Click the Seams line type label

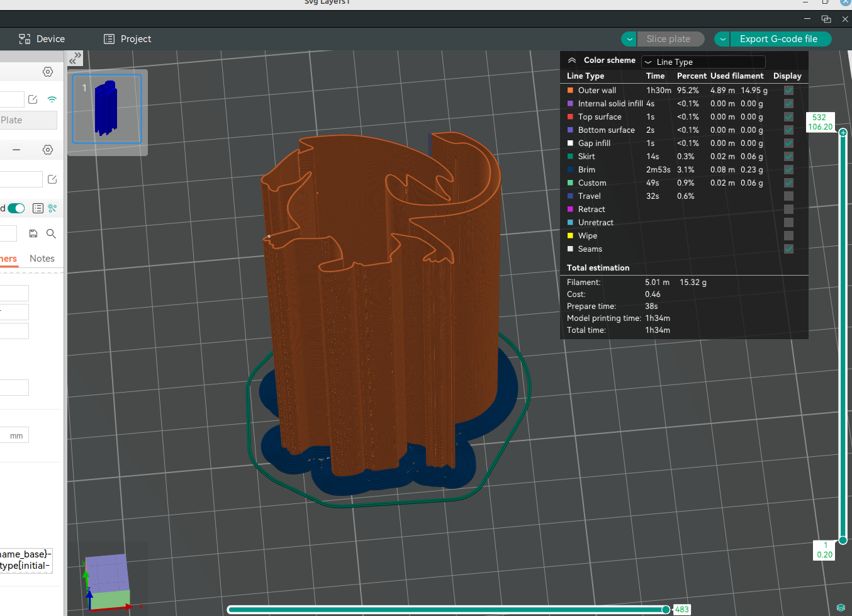[x=590, y=249]
